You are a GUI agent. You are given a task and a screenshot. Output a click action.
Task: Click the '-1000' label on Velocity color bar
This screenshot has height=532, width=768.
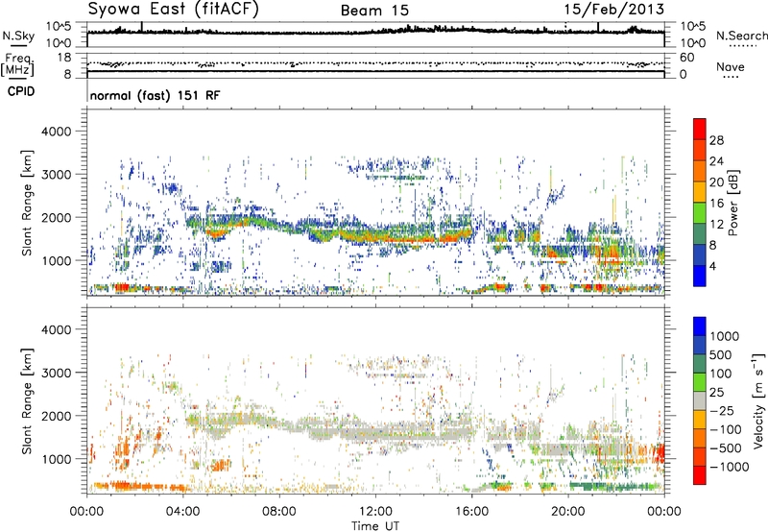tap(730, 467)
